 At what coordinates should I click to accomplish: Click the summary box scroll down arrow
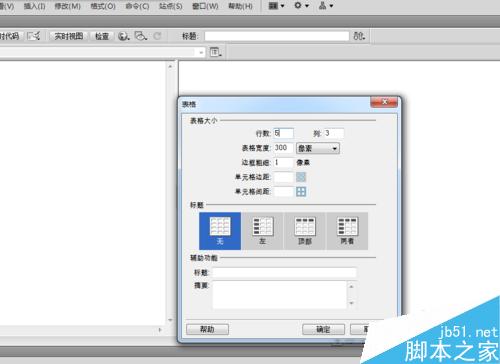click(x=351, y=303)
